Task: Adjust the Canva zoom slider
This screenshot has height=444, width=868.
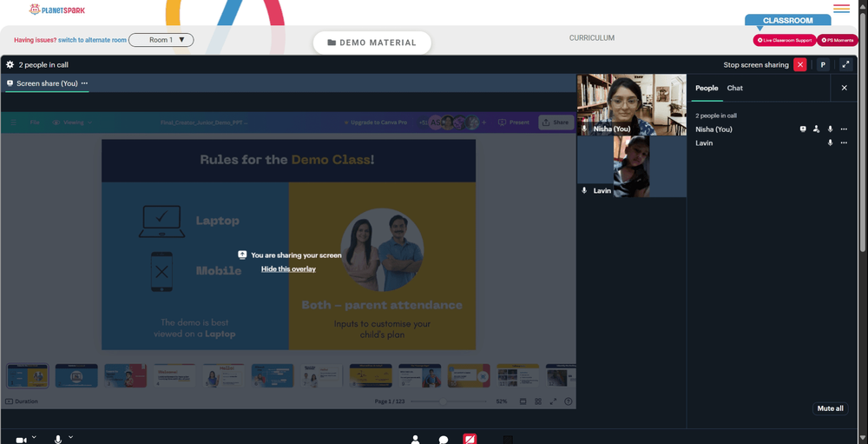Action: tap(449, 401)
